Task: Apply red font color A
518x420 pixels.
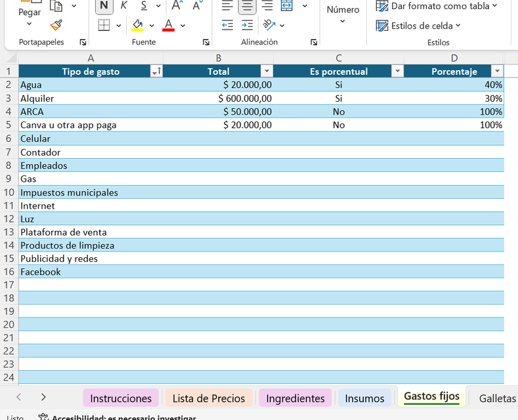Action: (x=169, y=25)
